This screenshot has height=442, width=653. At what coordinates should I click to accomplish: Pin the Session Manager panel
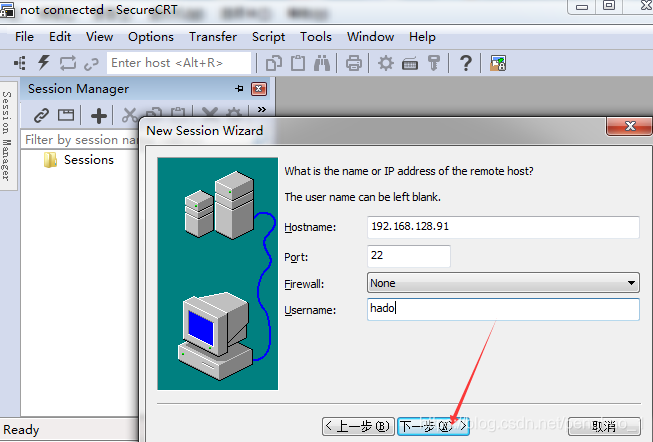click(239, 88)
